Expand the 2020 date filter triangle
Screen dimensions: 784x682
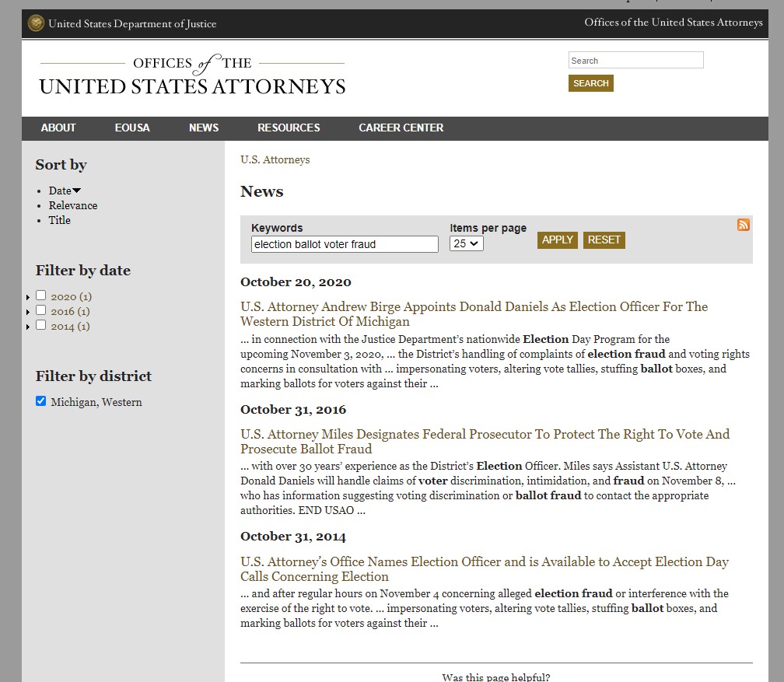[x=28, y=298]
